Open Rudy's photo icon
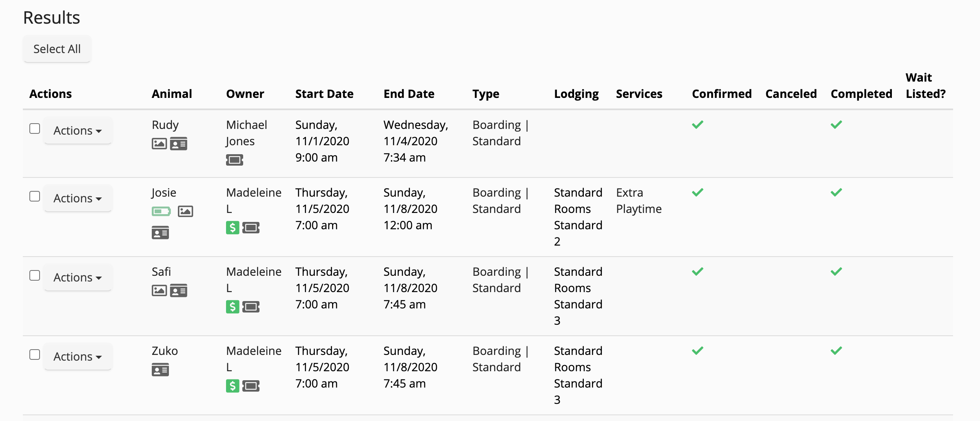 tap(159, 144)
